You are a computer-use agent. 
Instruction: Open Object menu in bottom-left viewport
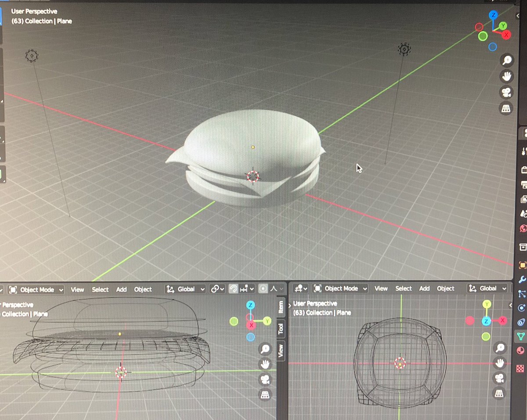tap(143, 289)
